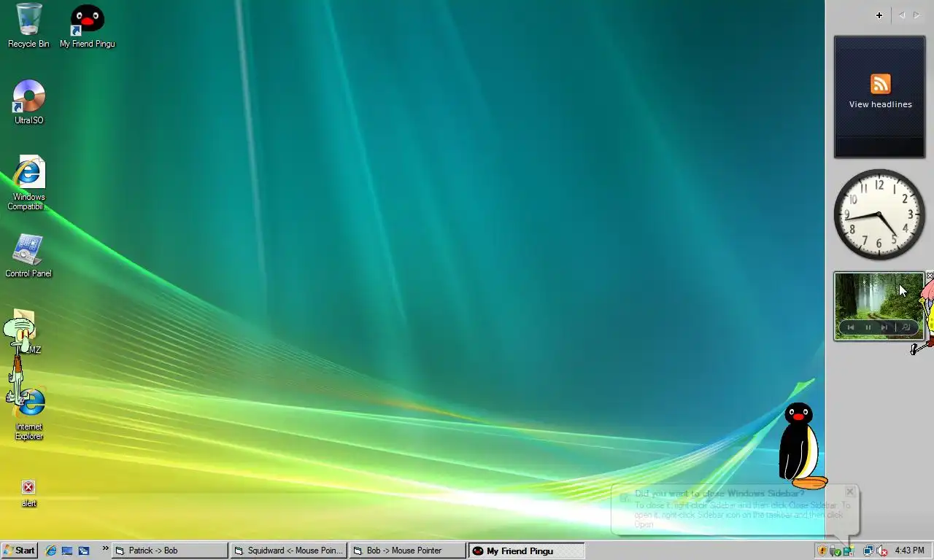The height and width of the screenshot is (560, 934).
Task: Click the slideshow view magnifier button
Action: click(906, 327)
